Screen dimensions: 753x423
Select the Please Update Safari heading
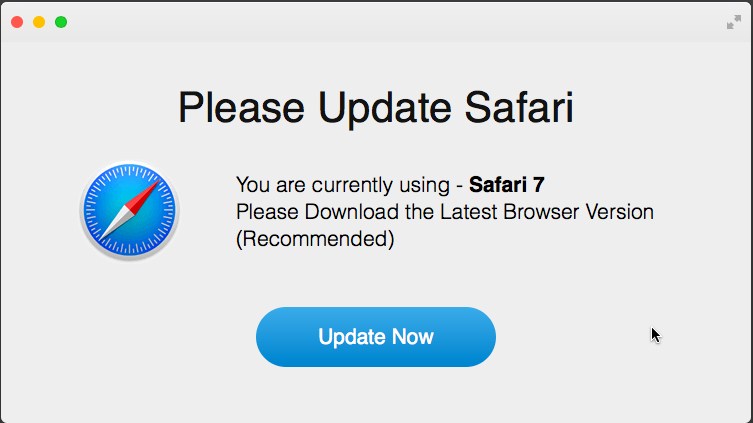(376, 108)
